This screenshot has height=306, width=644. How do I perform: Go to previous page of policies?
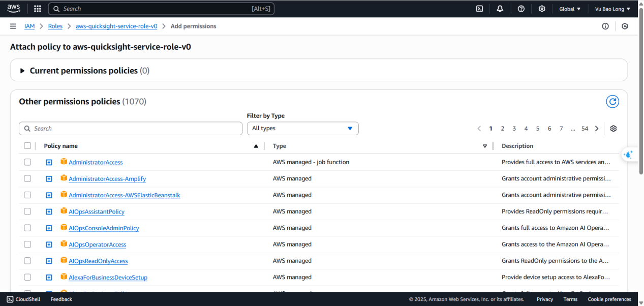point(479,129)
